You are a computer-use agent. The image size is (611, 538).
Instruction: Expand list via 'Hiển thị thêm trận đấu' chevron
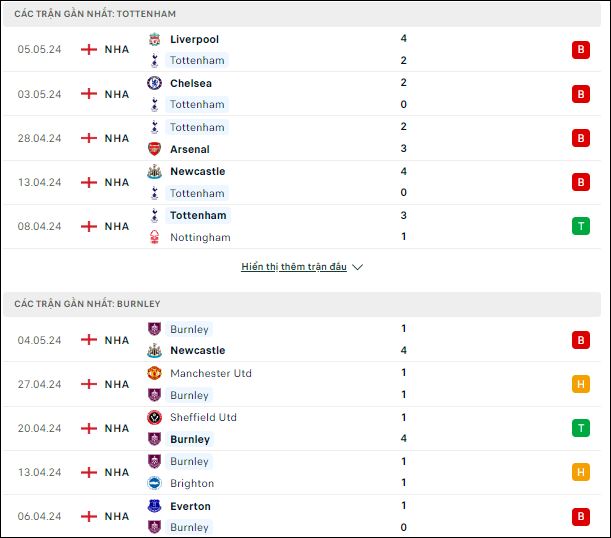tap(357, 267)
